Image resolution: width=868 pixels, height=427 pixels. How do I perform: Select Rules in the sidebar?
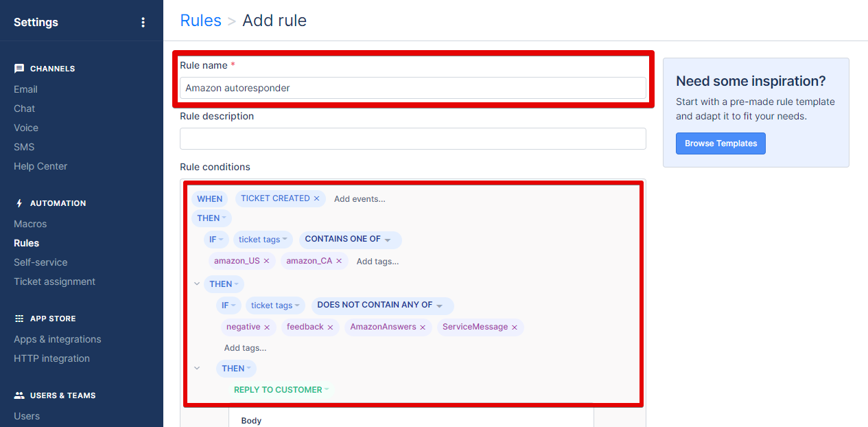tap(26, 243)
